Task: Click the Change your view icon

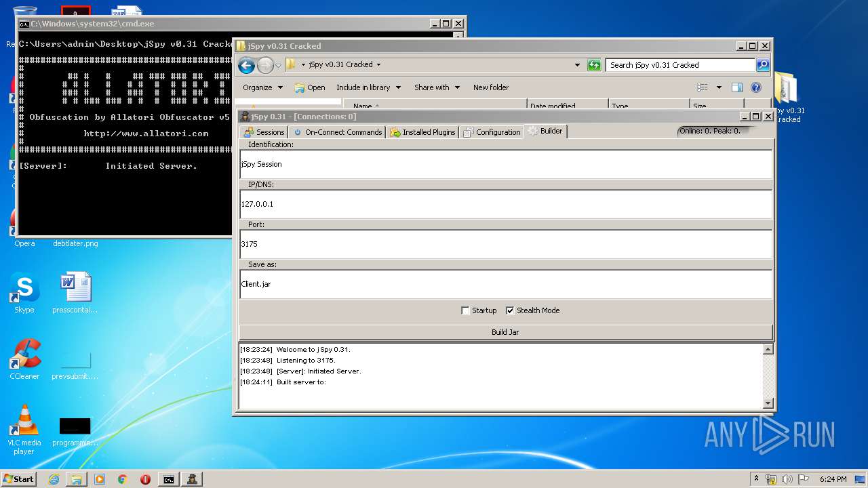Action: click(x=703, y=87)
